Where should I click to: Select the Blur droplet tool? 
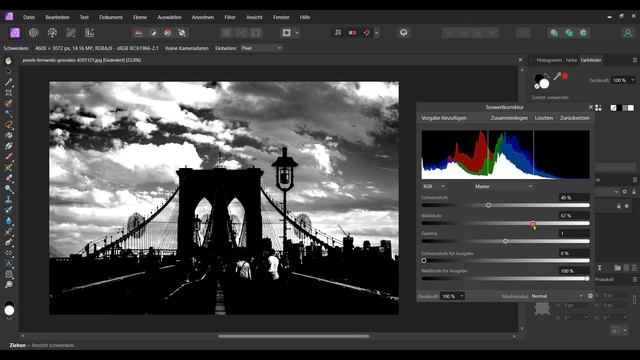[9, 221]
